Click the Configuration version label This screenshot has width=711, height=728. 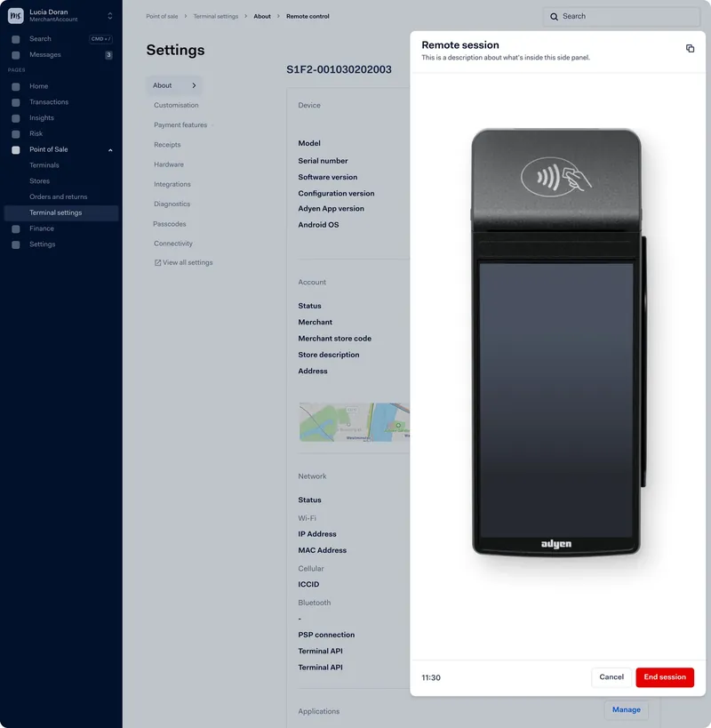point(336,193)
